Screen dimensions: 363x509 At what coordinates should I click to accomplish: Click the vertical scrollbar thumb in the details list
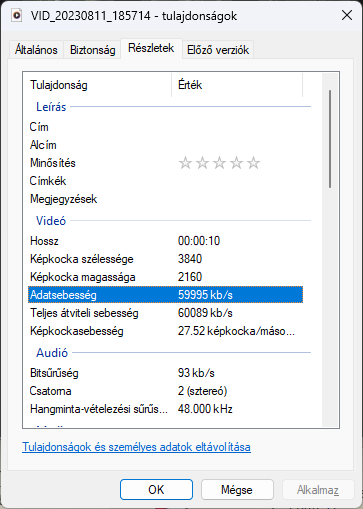330,139
